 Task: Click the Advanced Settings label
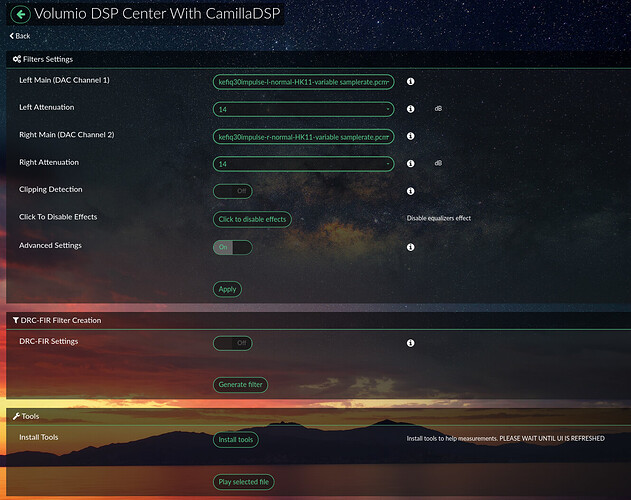pyautogui.click(x=50, y=246)
